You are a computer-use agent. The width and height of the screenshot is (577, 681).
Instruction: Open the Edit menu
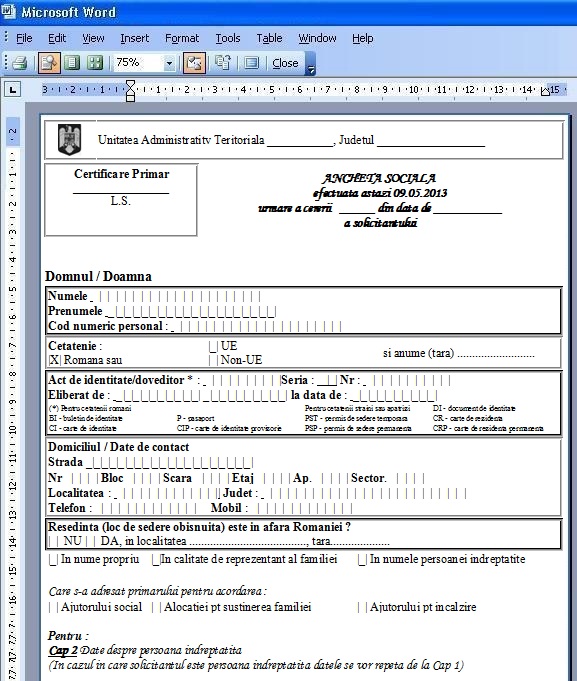[57, 38]
